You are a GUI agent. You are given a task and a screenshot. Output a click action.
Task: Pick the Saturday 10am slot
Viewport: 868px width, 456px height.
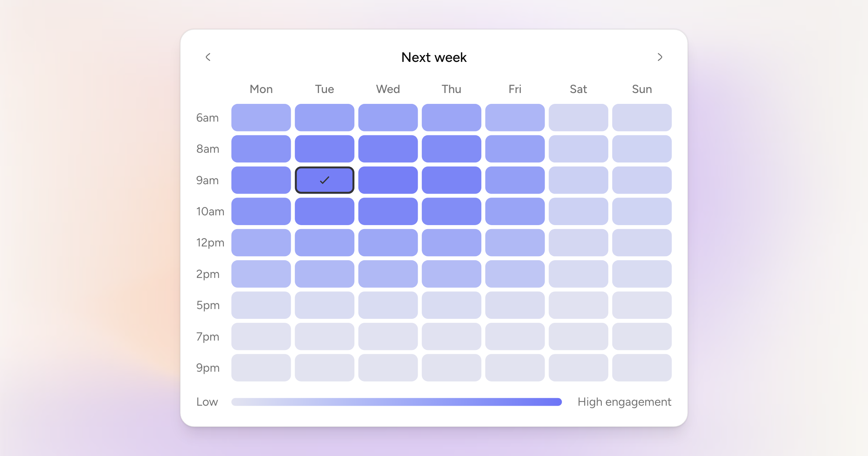578,211
